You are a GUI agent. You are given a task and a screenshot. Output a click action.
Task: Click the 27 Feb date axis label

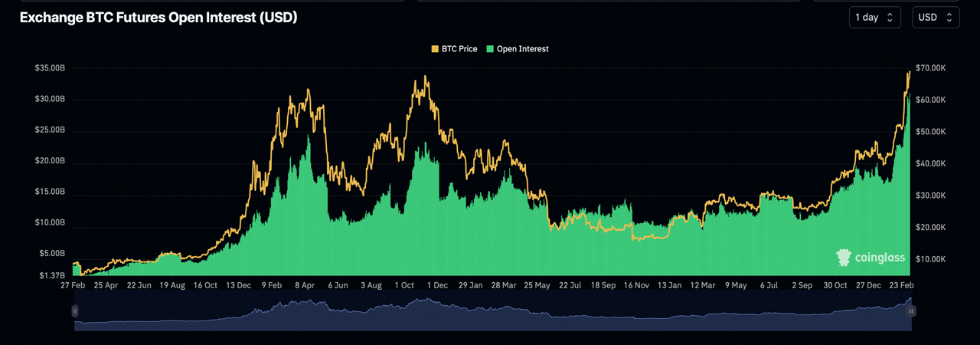tap(73, 285)
